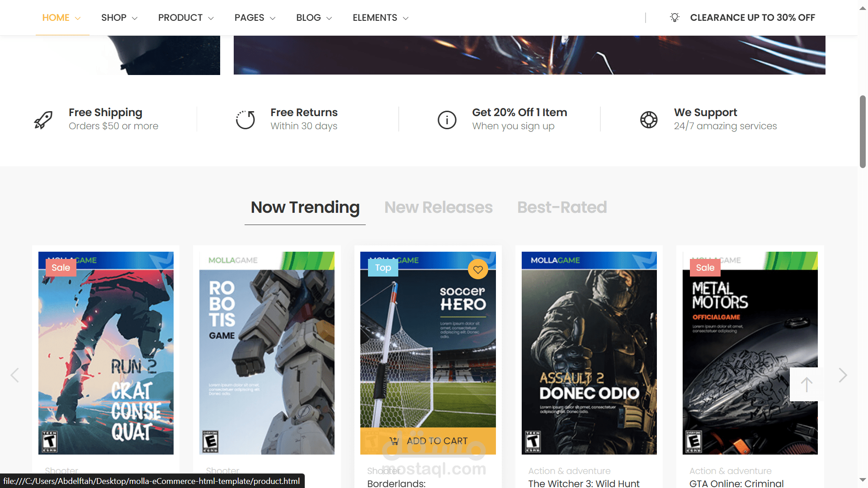Add Soccer Hero to wishlist via heart icon
The width and height of the screenshot is (868, 488).
[x=478, y=270]
